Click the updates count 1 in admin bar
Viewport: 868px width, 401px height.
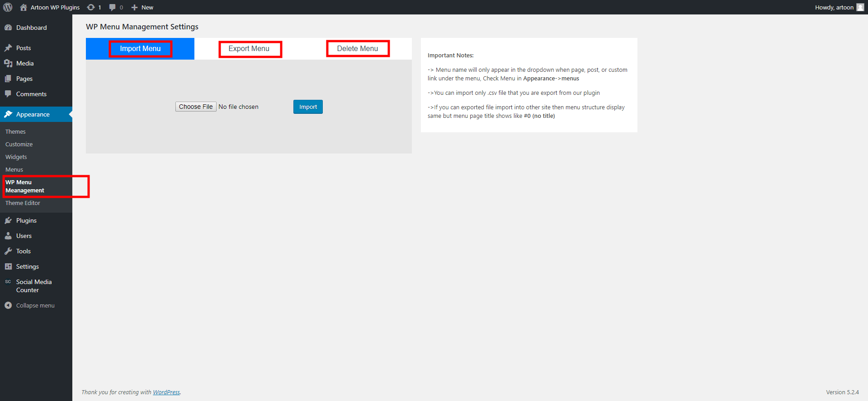pyautogui.click(x=99, y=7)
